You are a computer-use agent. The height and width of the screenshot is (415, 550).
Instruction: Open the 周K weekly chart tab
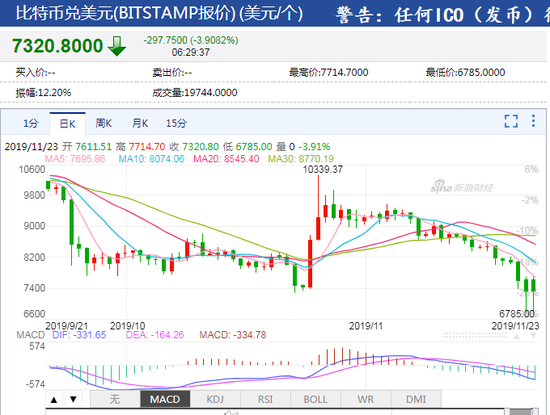(x=103, y=123)
